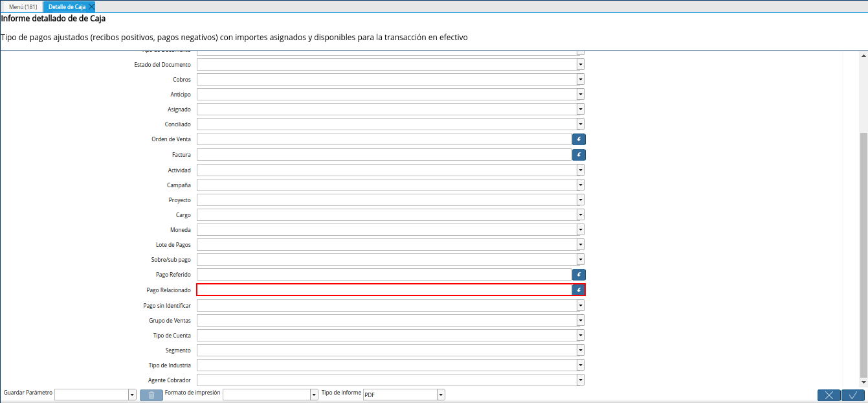Expand the Tipo de Cuenta dropdown
This screenshot has height=403, width=868.
(x=581, y=335)
